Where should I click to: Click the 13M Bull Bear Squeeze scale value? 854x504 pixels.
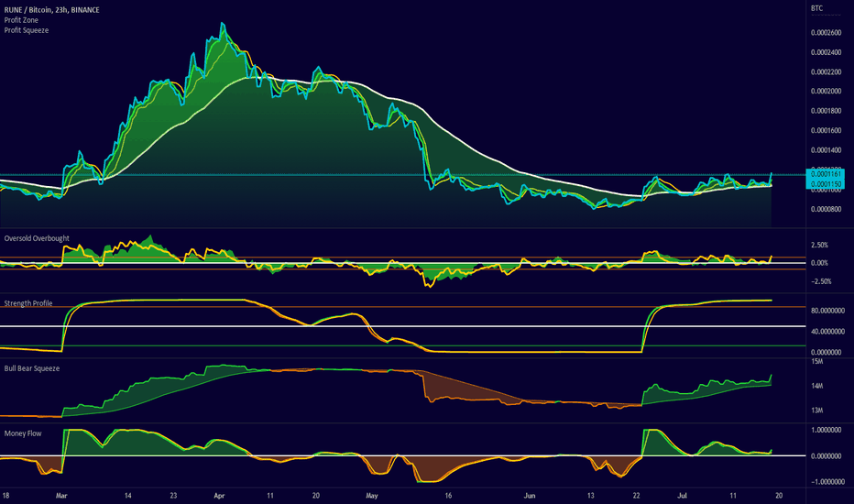pyautogui.click(x=816, y=411)
